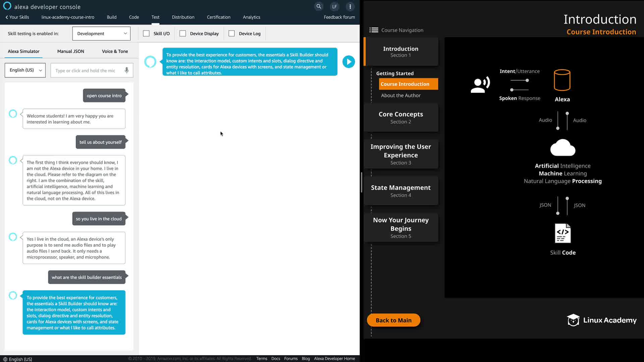Open the About the Author lesson
Image resolution: width=644 pixels, height=362 pixels.
[400, 96]
